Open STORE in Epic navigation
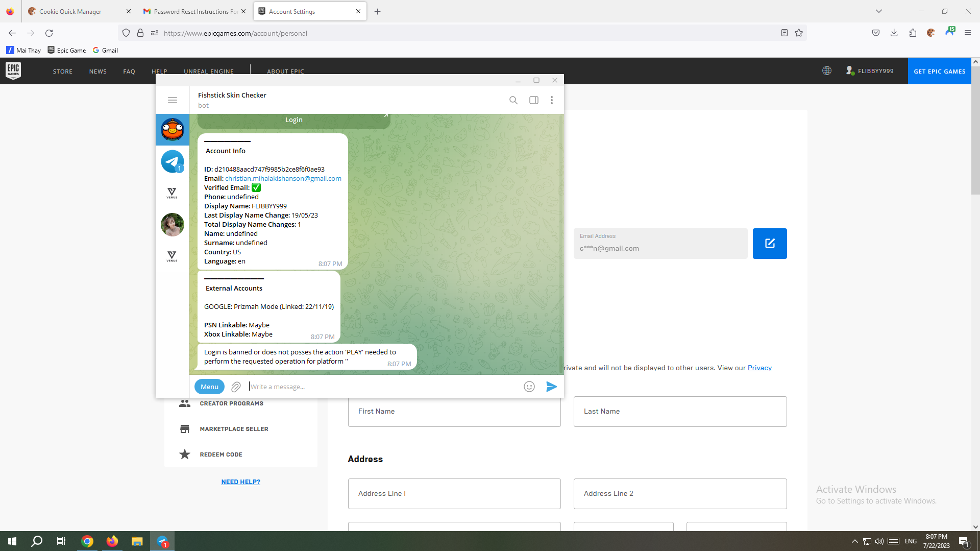The width and height of the screenshot is (980, 551). (63, 71)
